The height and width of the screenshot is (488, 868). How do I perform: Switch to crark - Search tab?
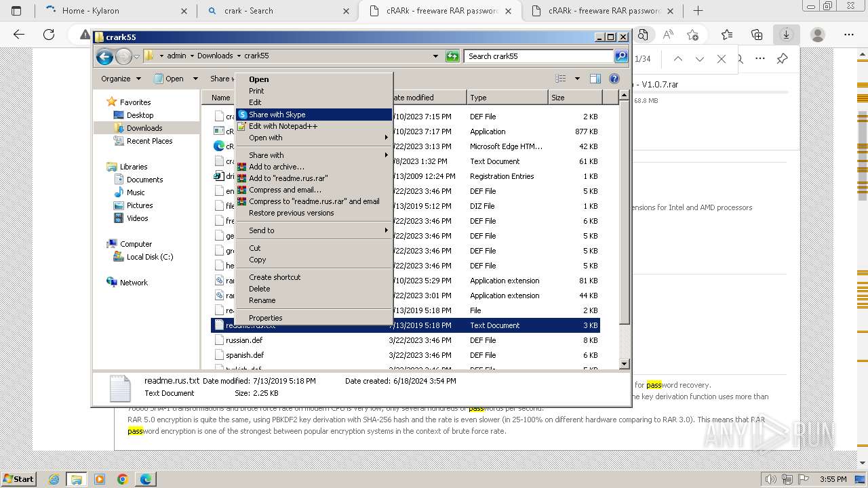(x=277, y=11)
